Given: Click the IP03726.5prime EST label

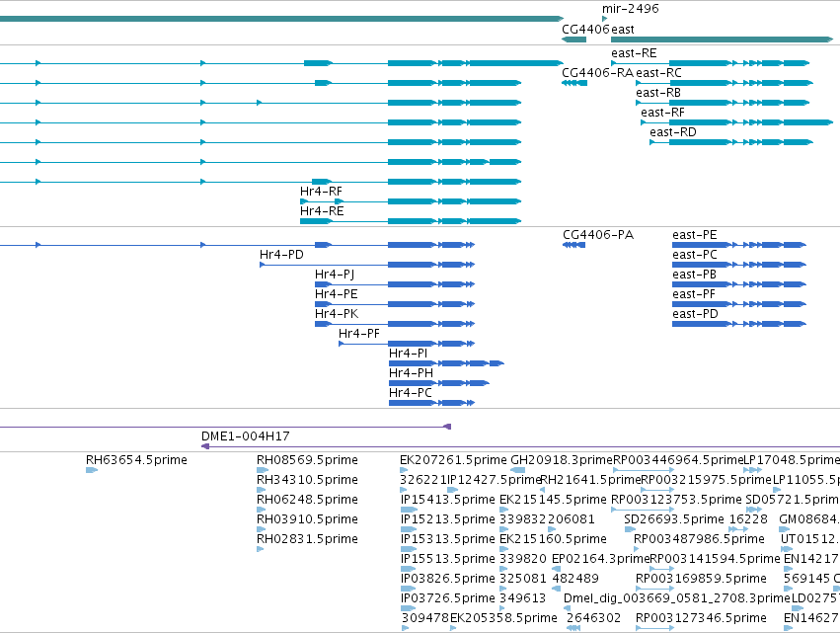Looking at the screenshot, I should click(x=448, y=598).
